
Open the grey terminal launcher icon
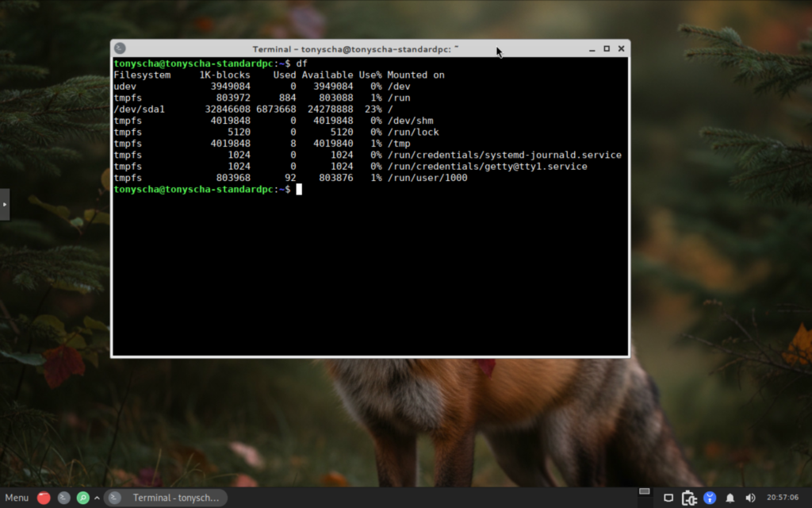63,498
